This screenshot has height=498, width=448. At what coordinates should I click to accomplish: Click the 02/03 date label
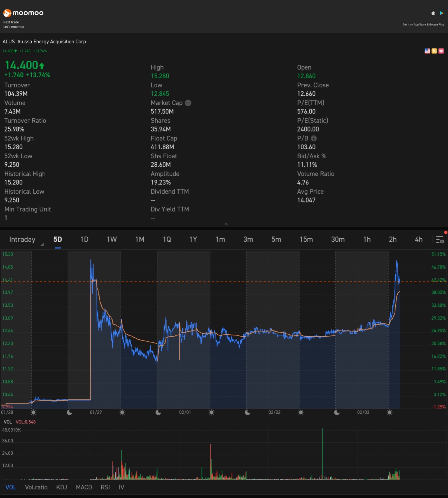363,412
